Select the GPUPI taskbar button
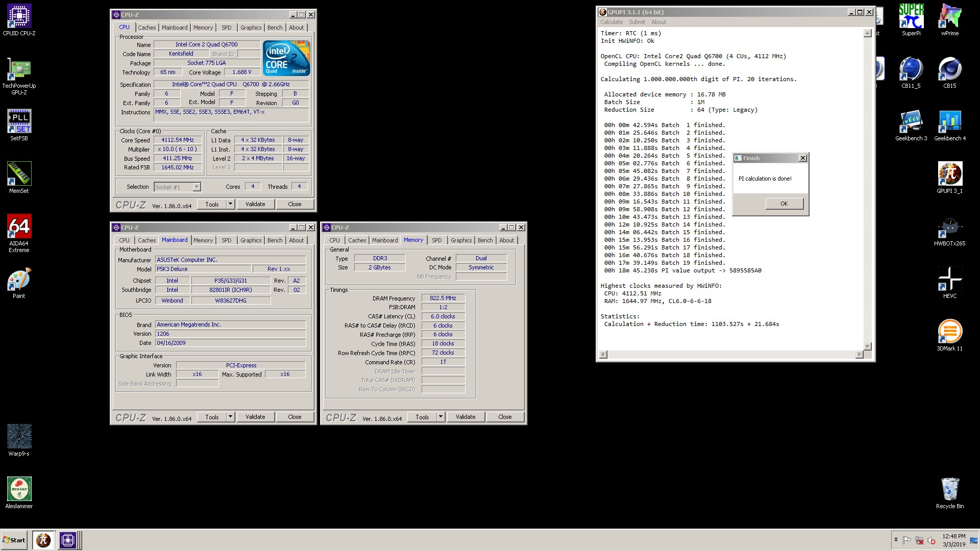 click(43, 540)
